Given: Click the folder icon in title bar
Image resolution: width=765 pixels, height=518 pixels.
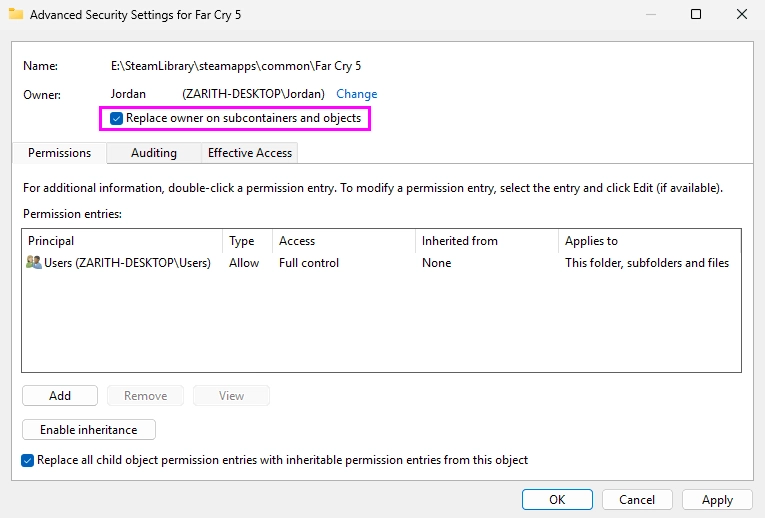Looking at the screenshot, I should point(16,14).
